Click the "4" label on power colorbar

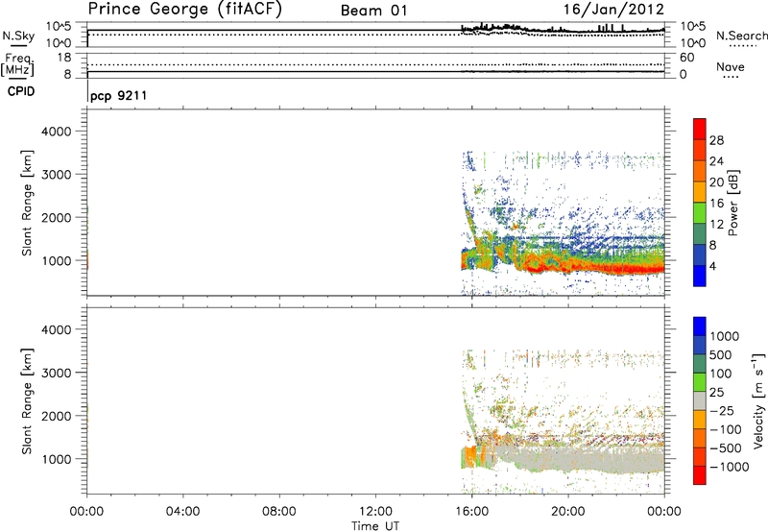click(x=712, y=266)
